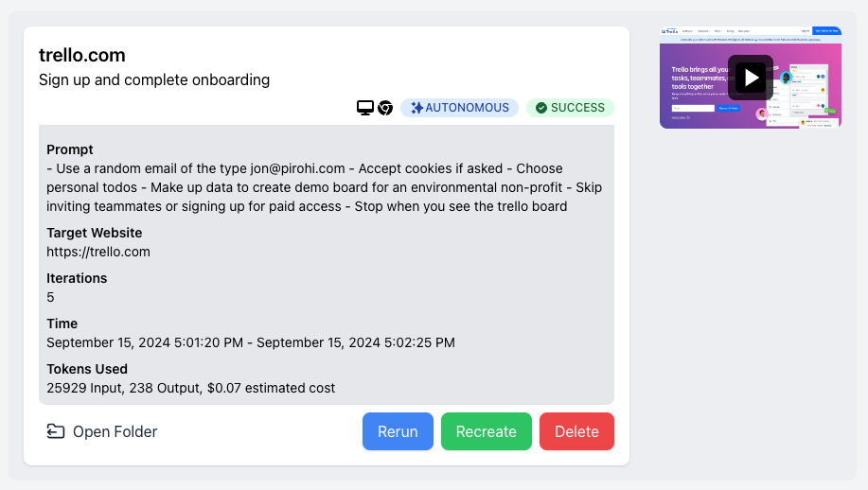Viewport: 868px width, 490px height.
Task: Delete this trello.com run
Action: click(576, 431)
